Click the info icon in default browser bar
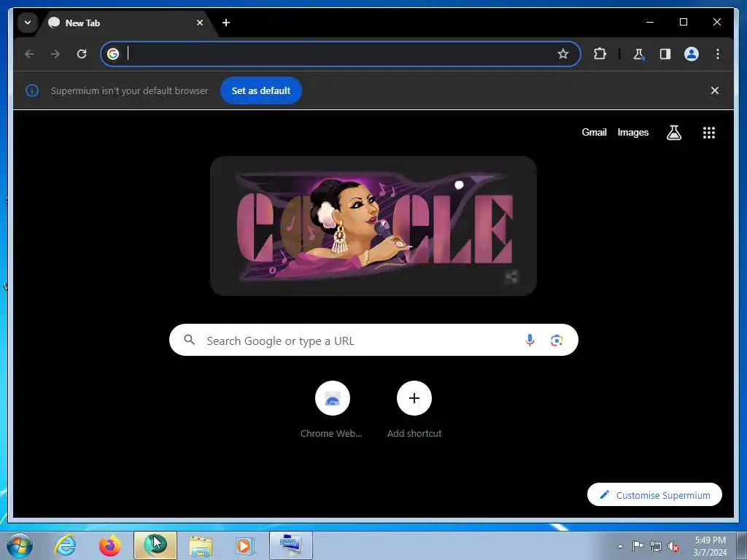Image resolution: width=747 pixels, height=560 pixels. pyautogui.click(x=32, y=90)
